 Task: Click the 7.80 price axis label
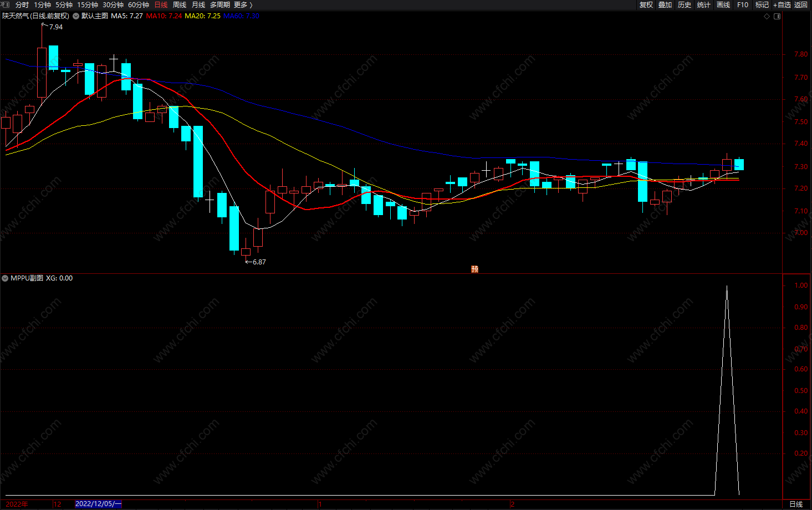(x=801, y=54)
